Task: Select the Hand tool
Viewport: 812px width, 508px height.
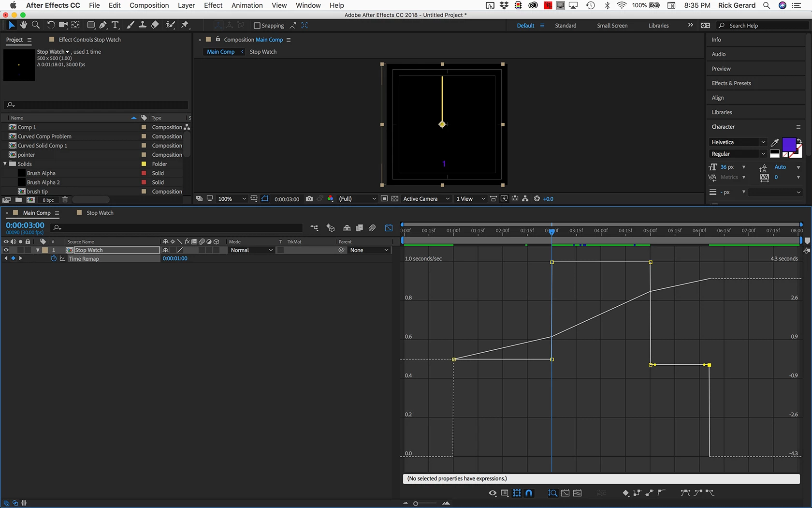Action: pyautogui.click(x=23, y=25)
